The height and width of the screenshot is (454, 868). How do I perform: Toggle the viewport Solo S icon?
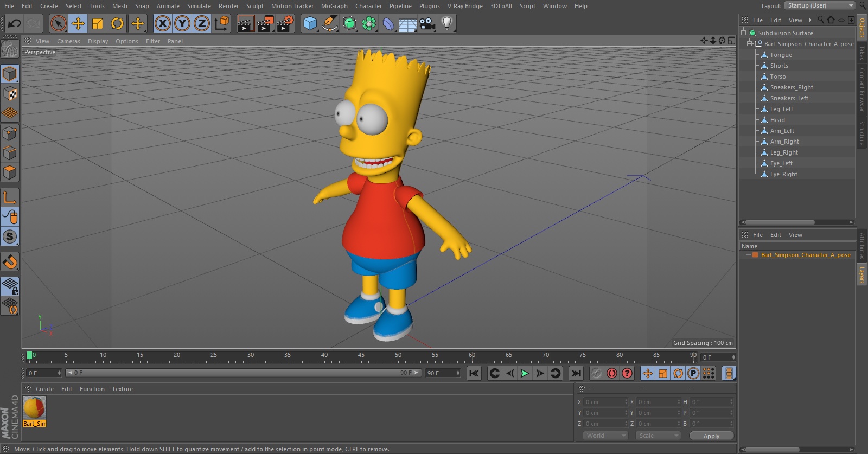[x=10, y=236]
